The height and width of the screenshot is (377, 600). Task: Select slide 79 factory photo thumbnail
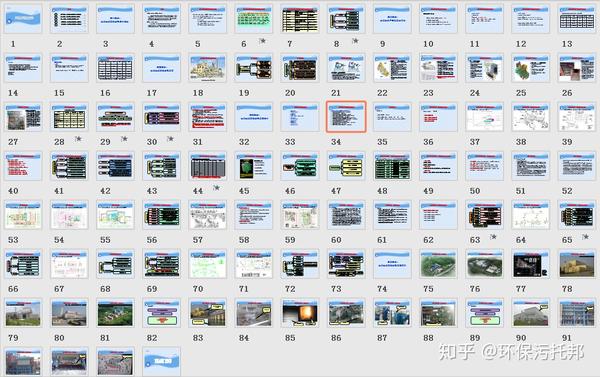[23, 313]
